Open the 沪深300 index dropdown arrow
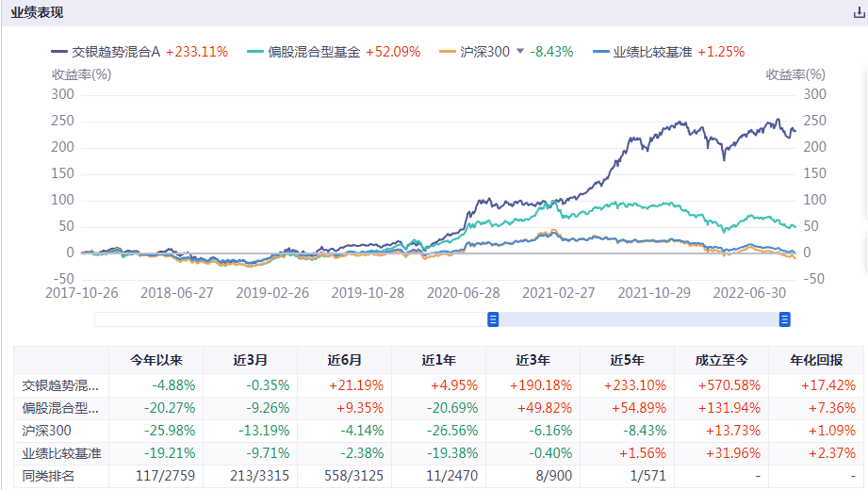The image size is (868, 490). point(519,53)
